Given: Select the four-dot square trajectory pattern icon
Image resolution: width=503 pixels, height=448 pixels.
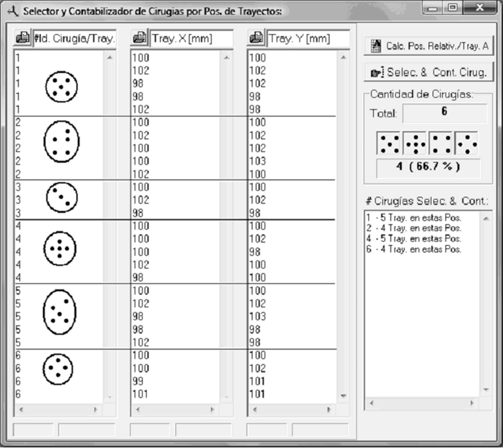Looking at the screenshot, I should pos(441,144).
